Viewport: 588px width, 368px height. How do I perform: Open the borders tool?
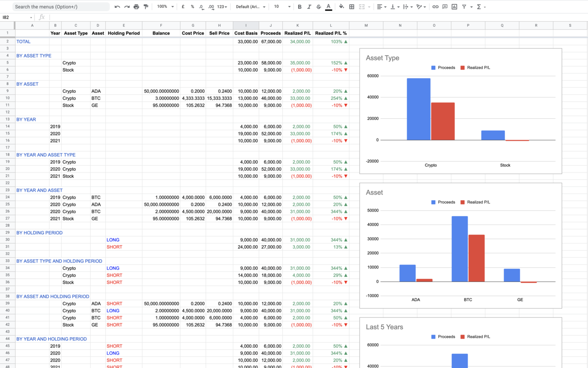352,7
